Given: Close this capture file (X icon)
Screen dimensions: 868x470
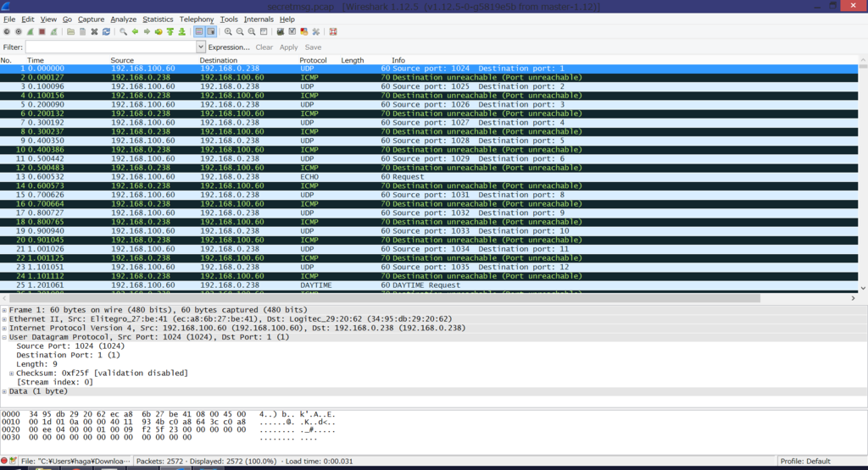Looking at the screenshot, I should [x=94, y=32].
